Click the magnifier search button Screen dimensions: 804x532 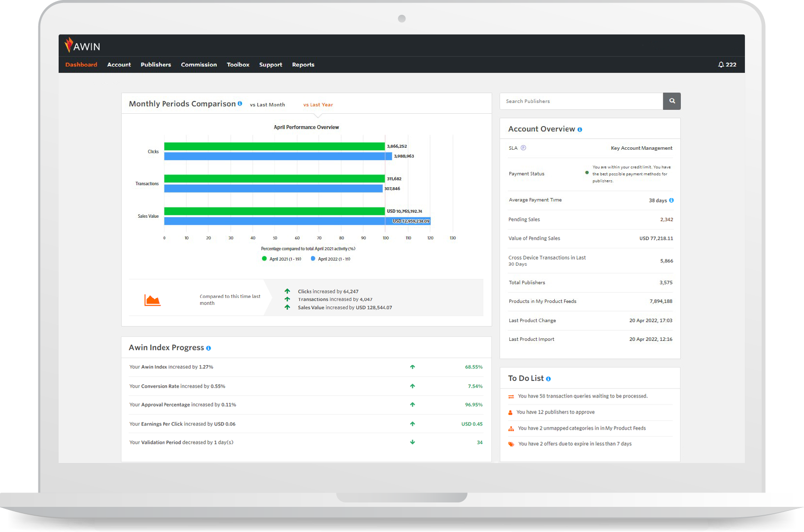coord(671,101)
